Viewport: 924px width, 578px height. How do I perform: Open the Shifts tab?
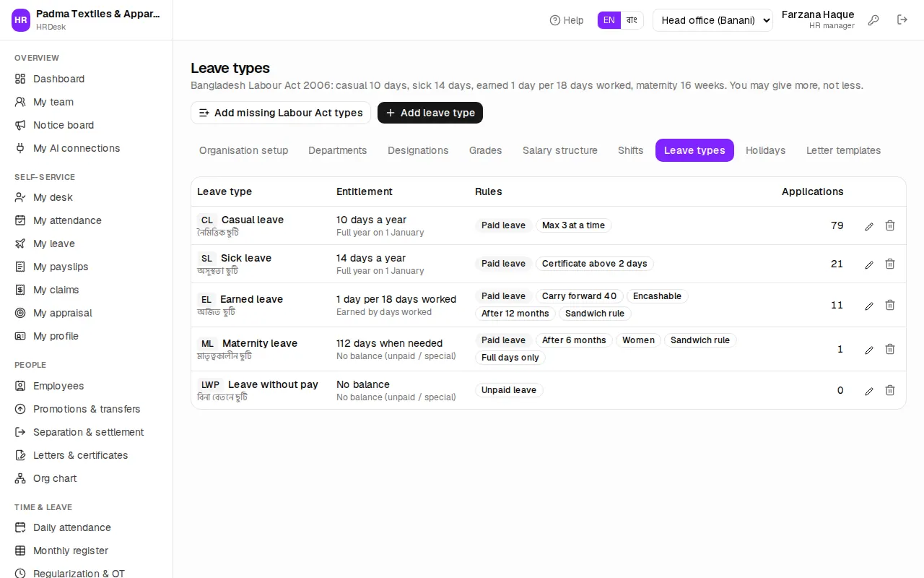pyautogui.click(x=630, y=150)
